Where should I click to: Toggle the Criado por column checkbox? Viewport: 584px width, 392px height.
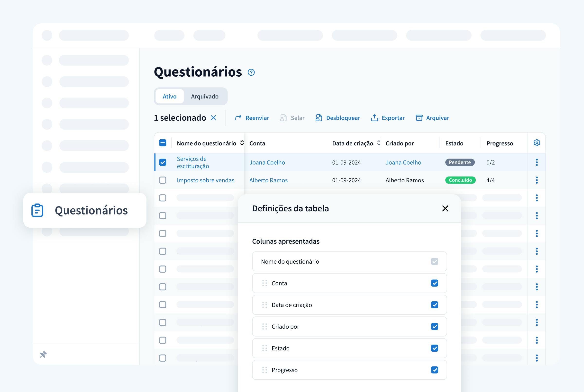click(434, 327)
